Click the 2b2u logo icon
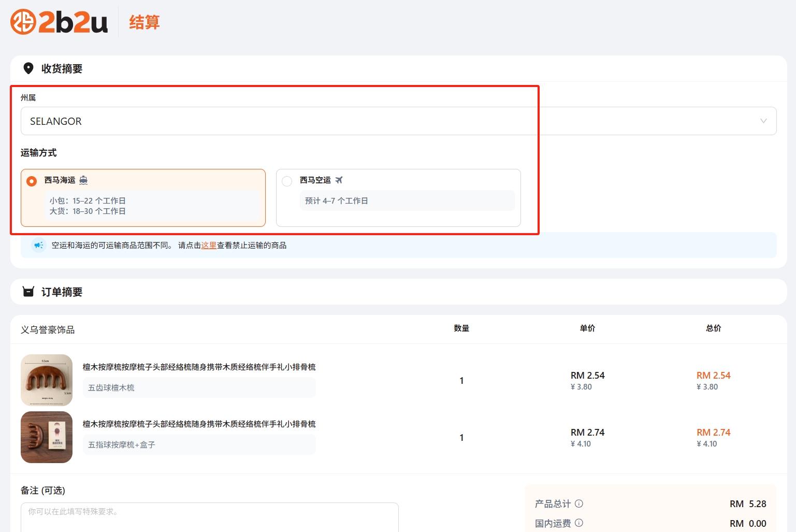Image resolution: width=796 pixels, height=532 pixels. pos(22,22)
